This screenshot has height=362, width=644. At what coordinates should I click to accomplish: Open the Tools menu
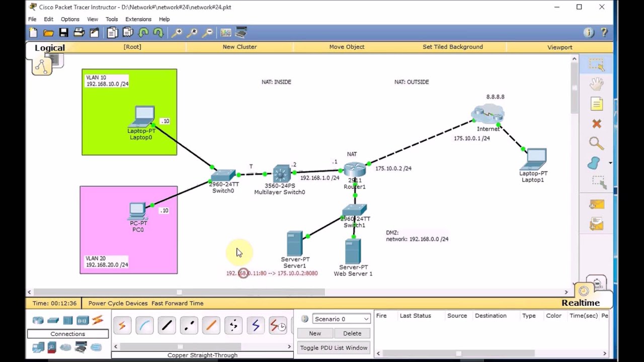[x=112, y=19]
